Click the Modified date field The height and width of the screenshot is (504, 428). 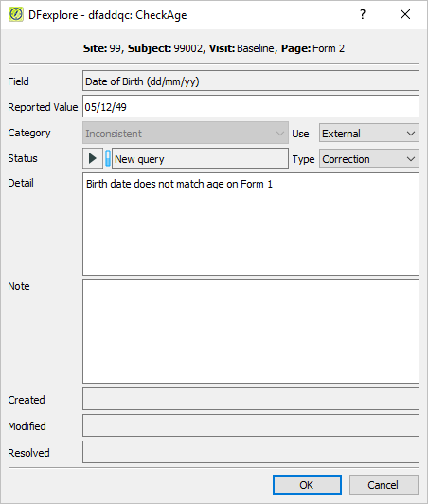(x=251, y=425)
